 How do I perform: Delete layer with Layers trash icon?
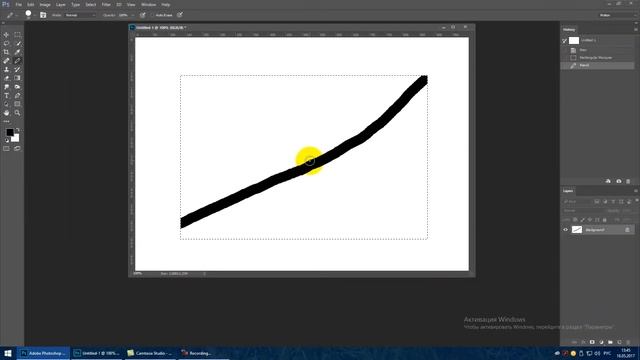point(628,342)
